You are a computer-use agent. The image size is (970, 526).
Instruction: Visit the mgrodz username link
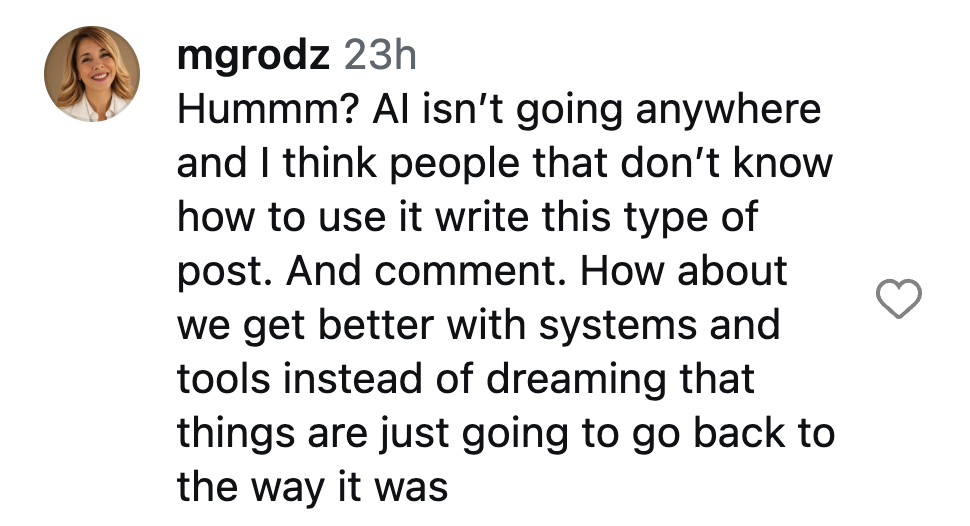[253, 55]
